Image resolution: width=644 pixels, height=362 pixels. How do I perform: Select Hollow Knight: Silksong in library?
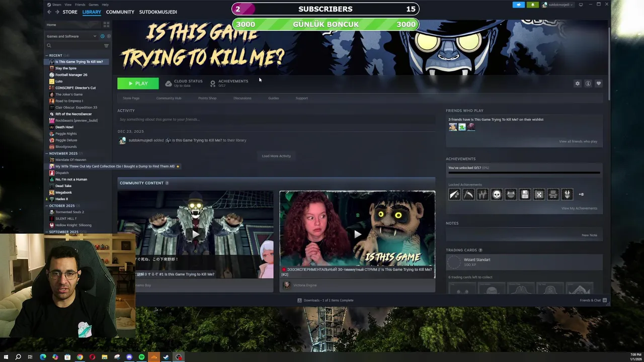pos(73,225)
